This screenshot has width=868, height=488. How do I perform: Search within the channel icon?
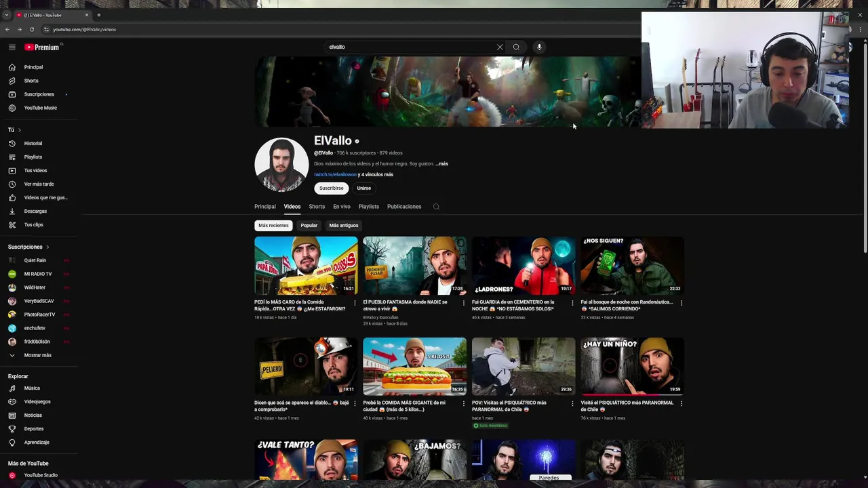(x=436, y=207)
